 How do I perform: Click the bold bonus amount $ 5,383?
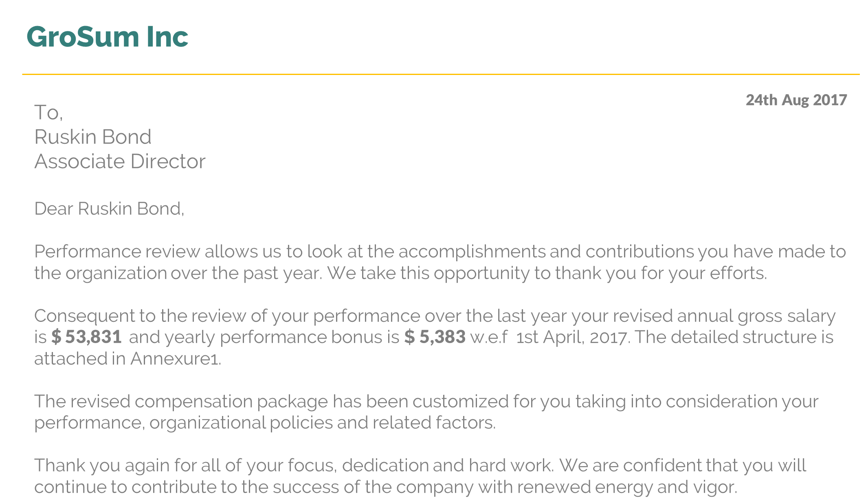435,337
